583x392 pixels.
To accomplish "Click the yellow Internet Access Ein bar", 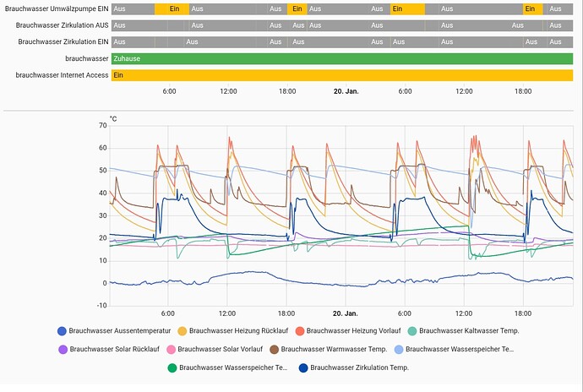I will tap(341, 75).
